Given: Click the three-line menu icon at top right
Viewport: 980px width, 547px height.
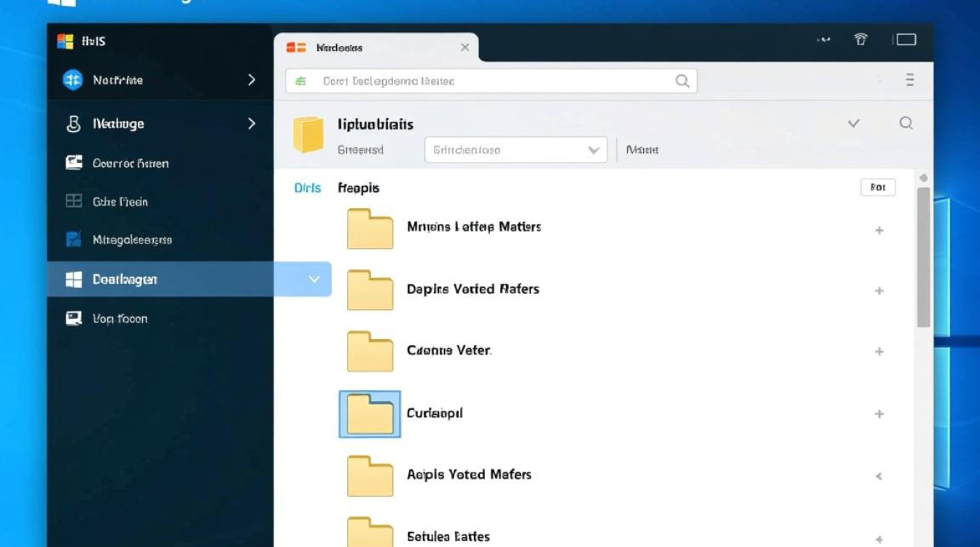Looking at the screenshot, I should pyautogui.click(x=909, y=80).
